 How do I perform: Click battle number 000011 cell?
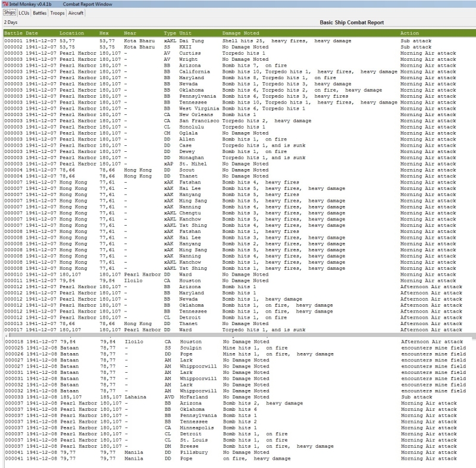13,280
